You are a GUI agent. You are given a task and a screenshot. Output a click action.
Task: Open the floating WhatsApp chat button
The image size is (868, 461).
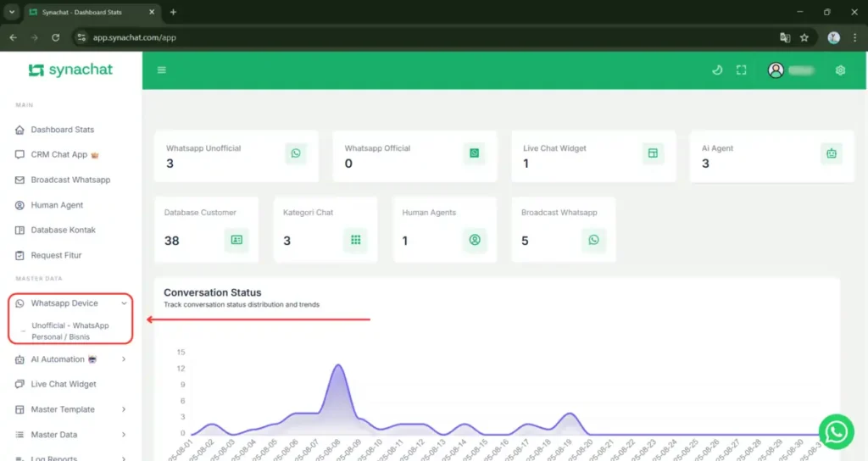tap(836, 431)
